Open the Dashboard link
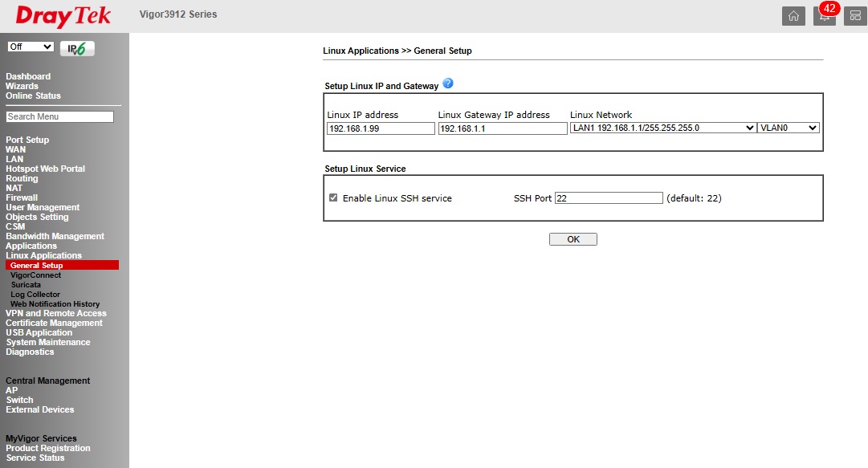Image resolution: width=868 pixels, height=468 pixels. [x=28, y=76]
